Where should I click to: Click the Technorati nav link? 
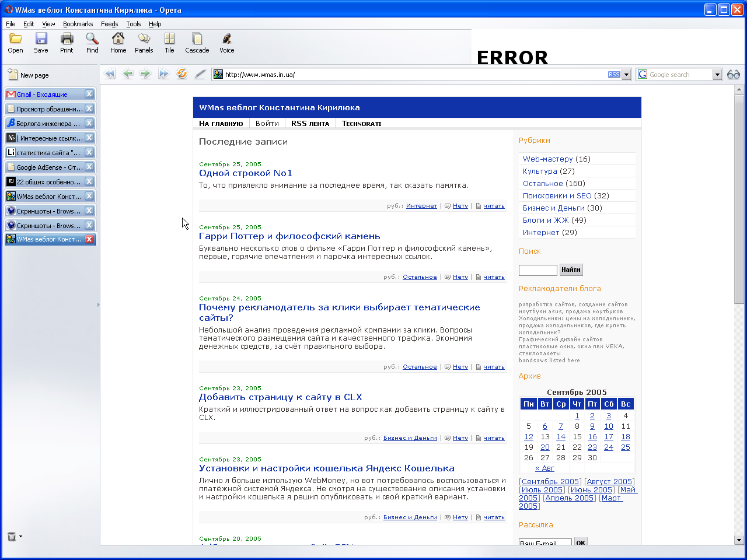click(x=361, y=123)
